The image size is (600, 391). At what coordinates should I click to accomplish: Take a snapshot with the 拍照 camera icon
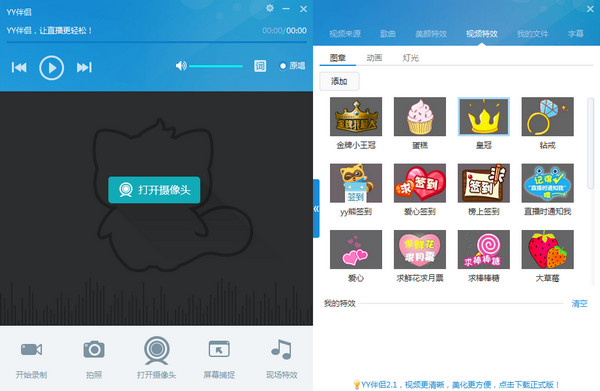click(x=94, y=349)
